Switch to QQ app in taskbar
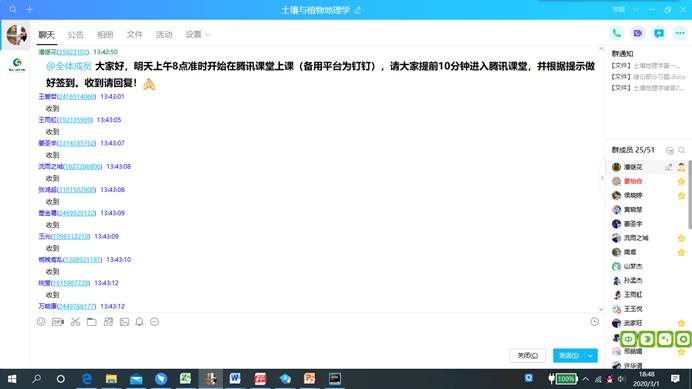 (210, 378)
